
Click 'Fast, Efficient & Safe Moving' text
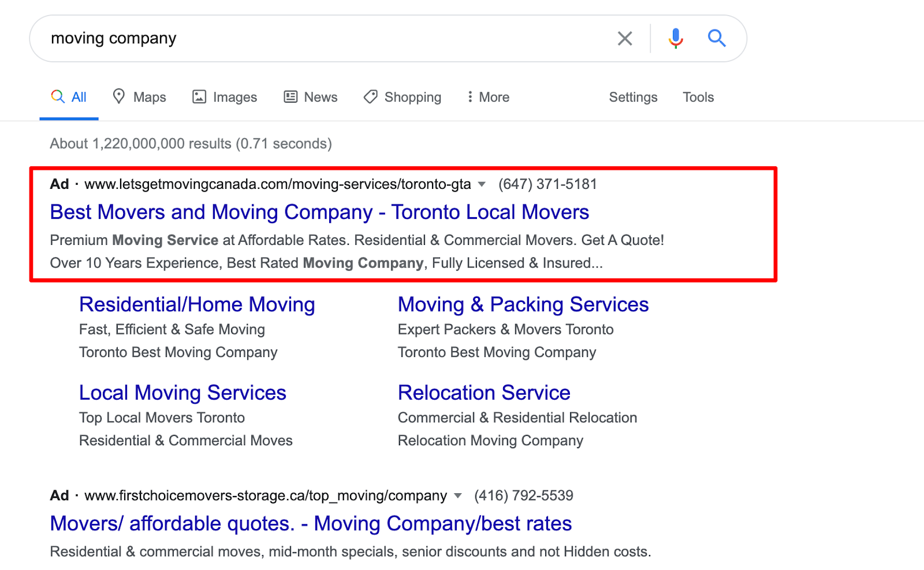(x=172, y=330)
